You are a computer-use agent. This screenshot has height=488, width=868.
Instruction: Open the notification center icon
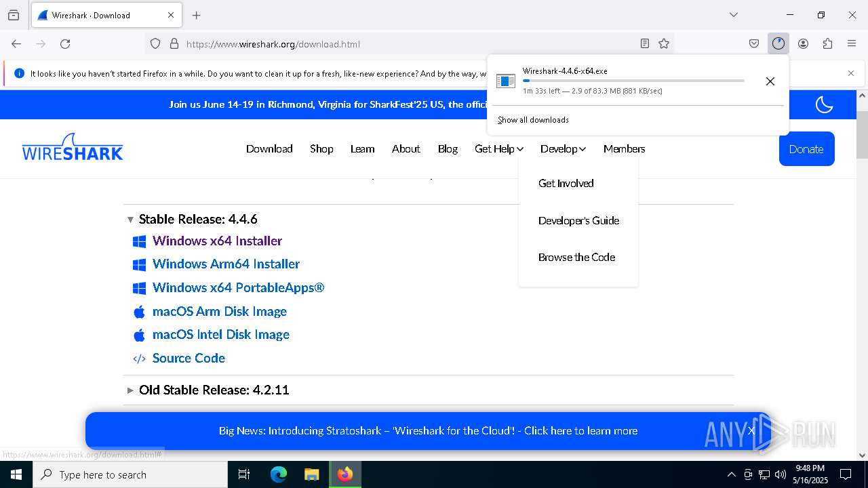click(x=846, y=474)
